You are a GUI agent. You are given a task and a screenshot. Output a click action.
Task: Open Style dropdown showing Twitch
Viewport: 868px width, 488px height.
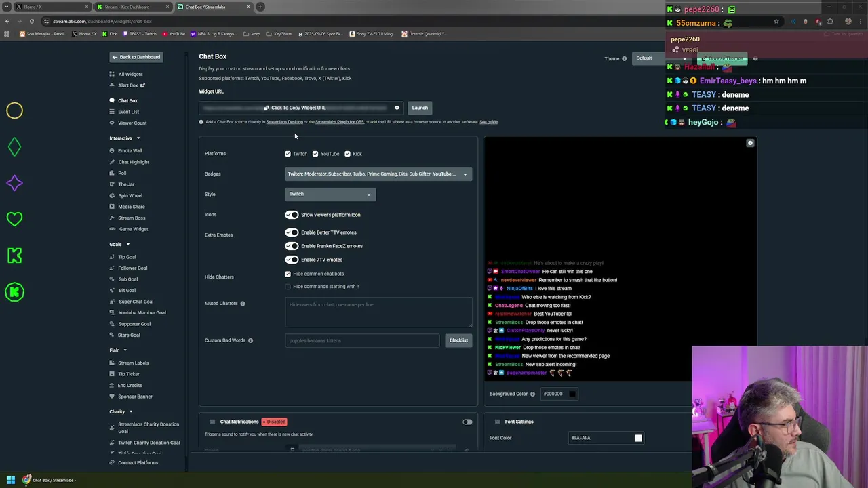click(330, 195)
